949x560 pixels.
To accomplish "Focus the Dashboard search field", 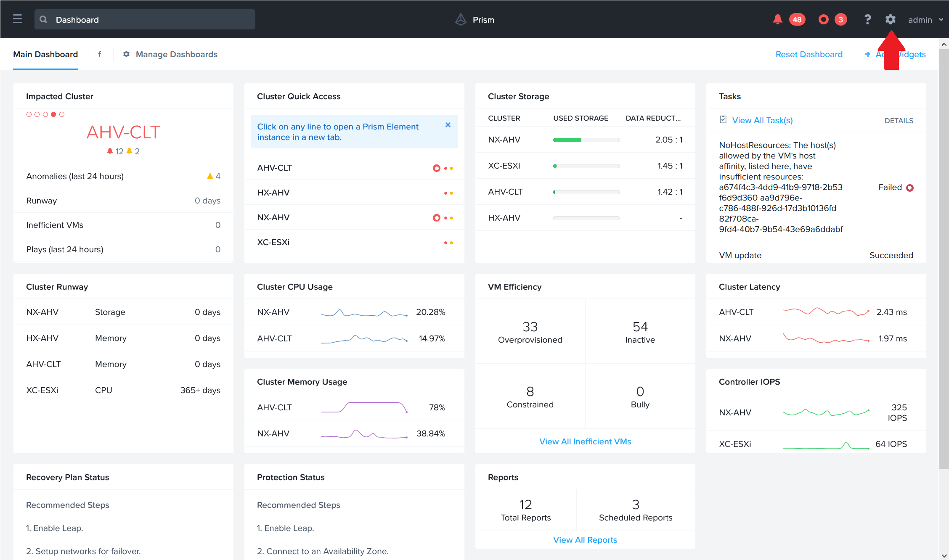I will point(145,19).
